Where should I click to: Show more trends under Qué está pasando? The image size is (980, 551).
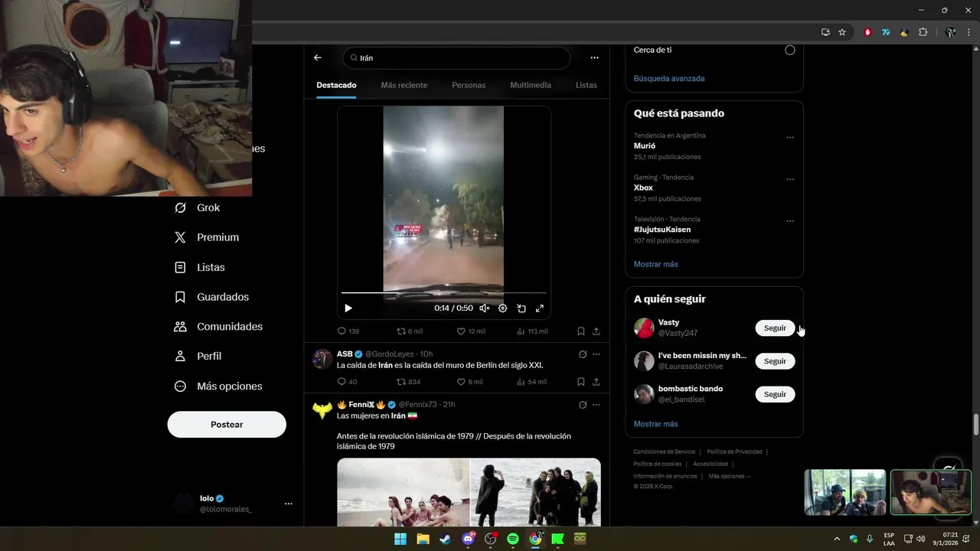pos(656,264)
